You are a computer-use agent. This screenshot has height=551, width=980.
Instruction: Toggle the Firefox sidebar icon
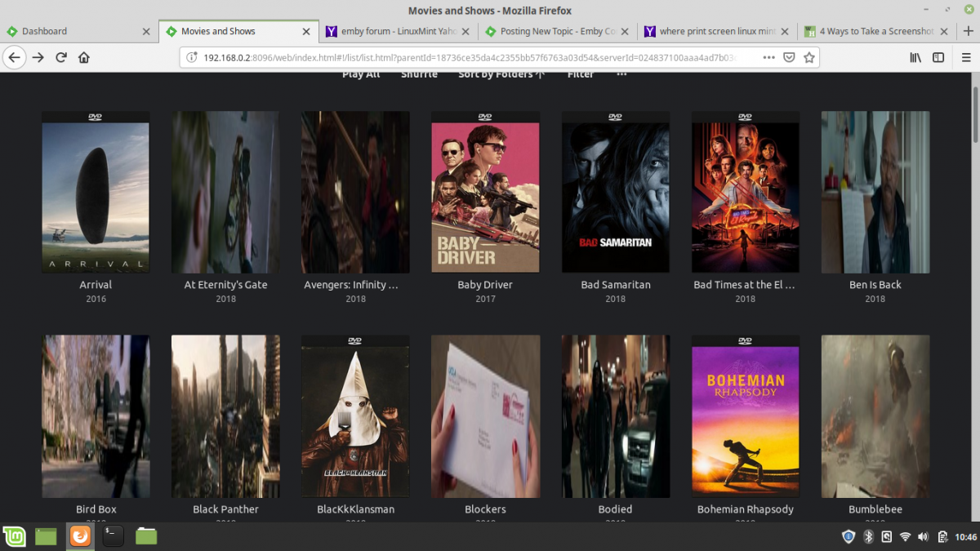pyautogui.click(x=938, y=58)
